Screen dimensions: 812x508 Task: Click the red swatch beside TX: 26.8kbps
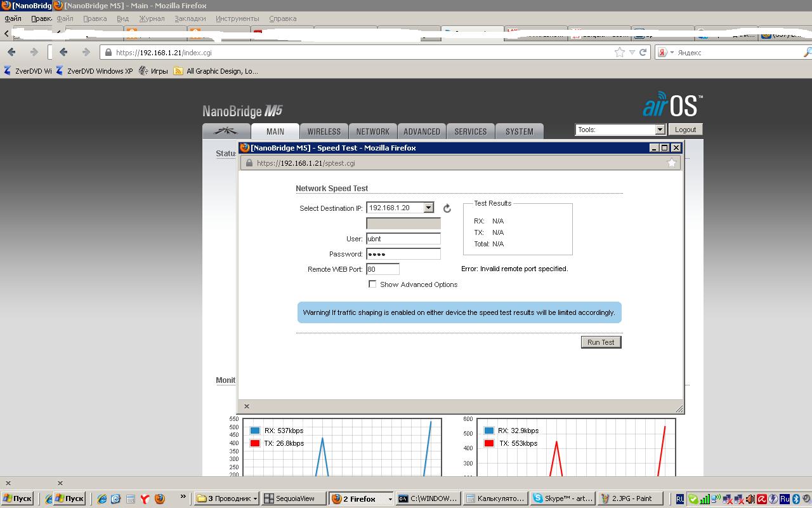[255, 443]
